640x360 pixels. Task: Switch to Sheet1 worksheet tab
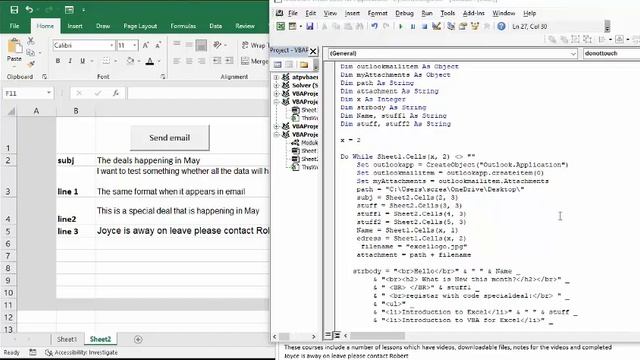pyautogui.click(x=67, y=339)
